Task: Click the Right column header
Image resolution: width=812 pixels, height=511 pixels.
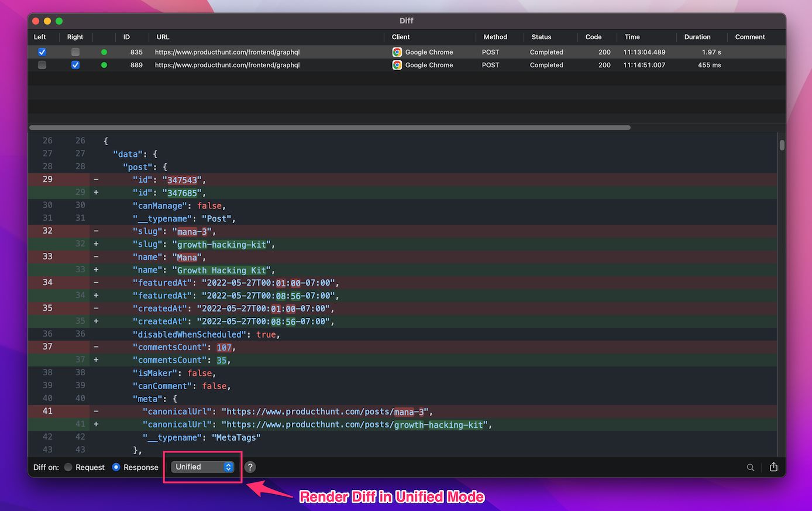Action: click(x=75, y=37)
